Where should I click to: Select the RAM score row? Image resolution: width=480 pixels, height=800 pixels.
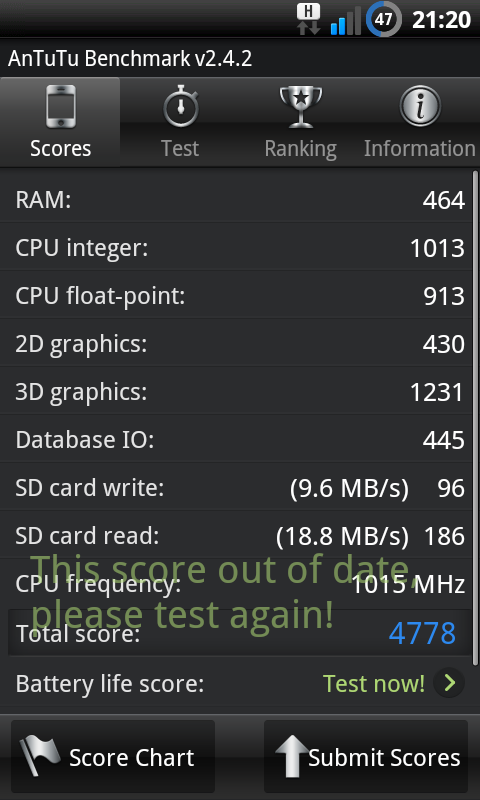coord(236,199)
